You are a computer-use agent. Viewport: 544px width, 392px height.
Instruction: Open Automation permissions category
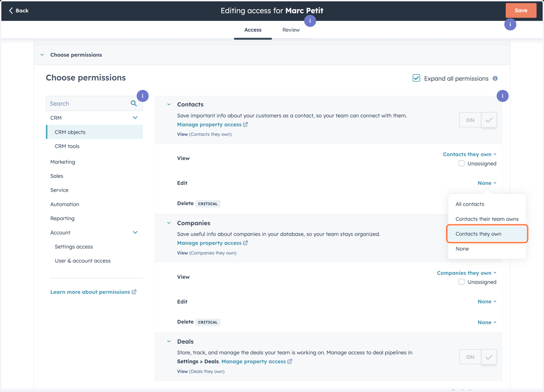pos(65,204)
